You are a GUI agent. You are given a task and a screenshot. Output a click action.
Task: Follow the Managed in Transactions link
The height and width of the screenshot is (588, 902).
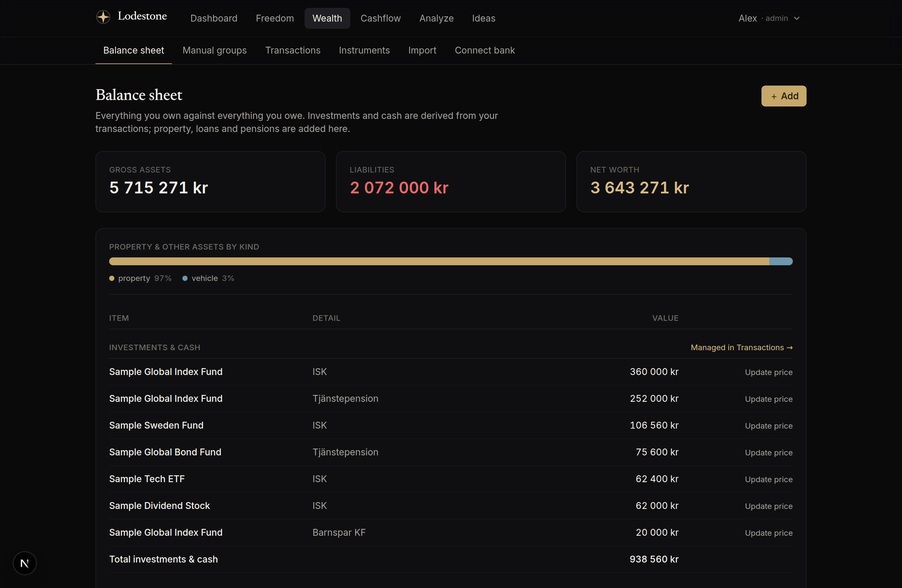(741, 348)
